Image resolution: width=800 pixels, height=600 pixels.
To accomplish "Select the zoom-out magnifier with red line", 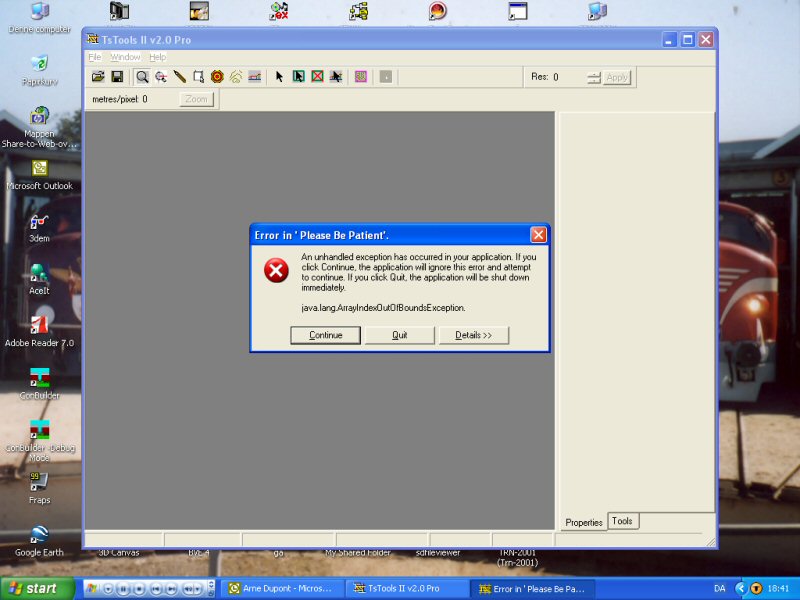I will [x=161, y=77].
